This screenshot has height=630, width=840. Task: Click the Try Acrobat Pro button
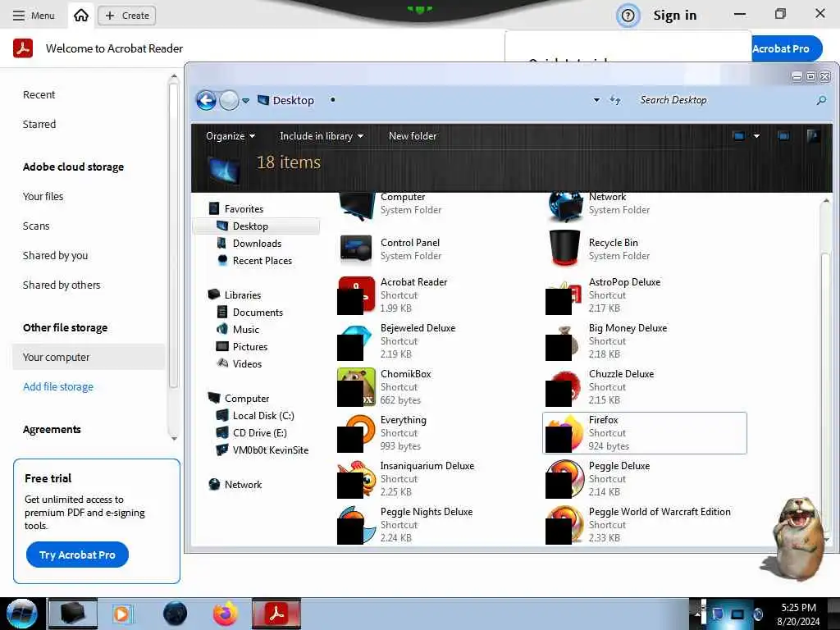click(x=77, y=555)
